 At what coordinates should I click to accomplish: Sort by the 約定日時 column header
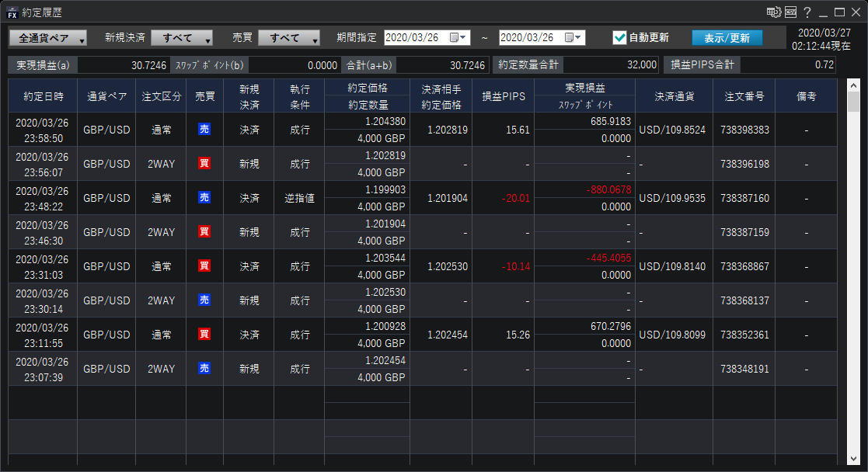[44, 96]
